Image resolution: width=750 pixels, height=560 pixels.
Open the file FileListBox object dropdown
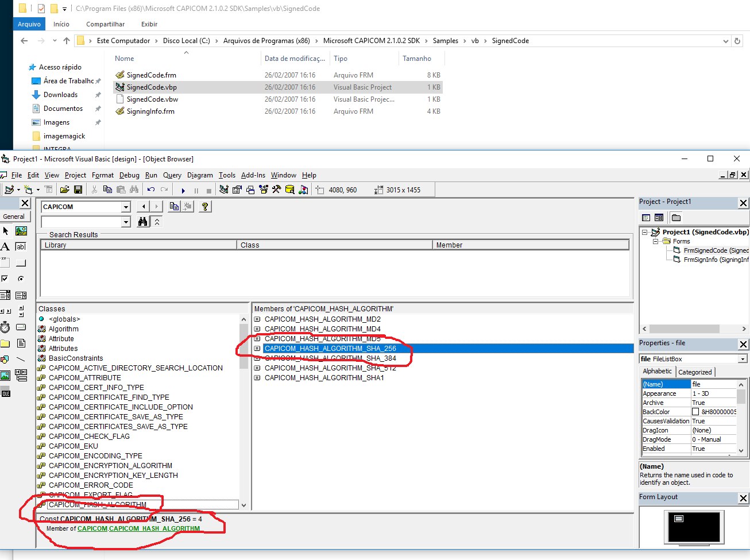[x=743, y=359]
